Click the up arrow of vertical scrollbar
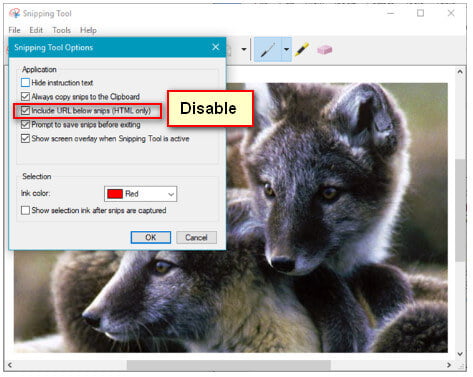The width and height of the screenshot is (473, 377). pyautogui.click(x=460, y=71)
